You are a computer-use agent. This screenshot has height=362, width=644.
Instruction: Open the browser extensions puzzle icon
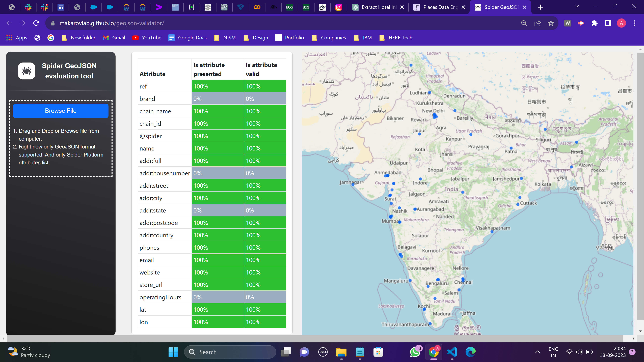pyautogui.click(x=595, y=23)
